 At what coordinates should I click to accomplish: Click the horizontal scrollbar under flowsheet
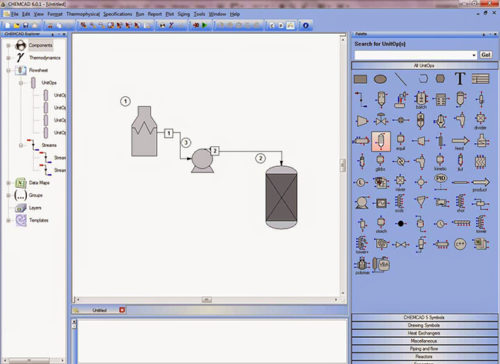coord(207,300)
